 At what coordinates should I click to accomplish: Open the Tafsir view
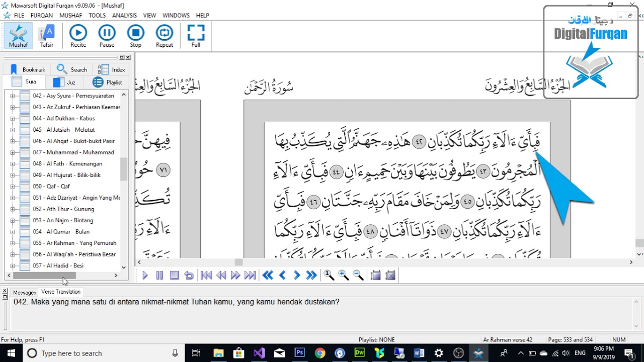[x=47, y=36]
